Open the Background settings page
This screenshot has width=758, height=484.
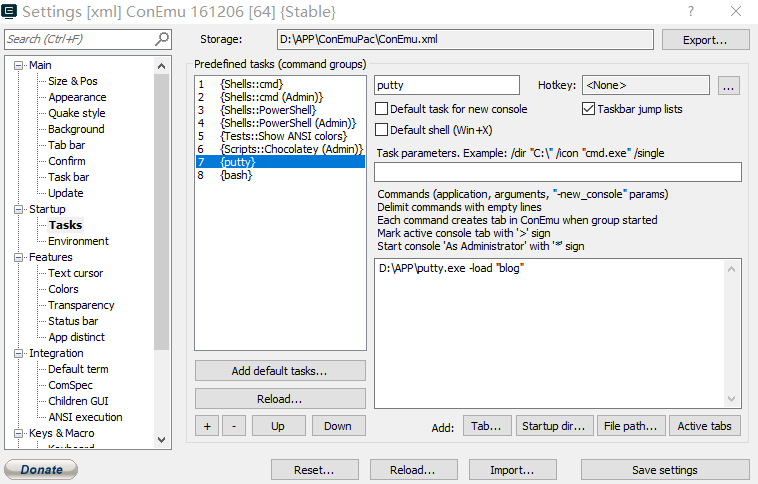pyautogui.click(x=76, y=129)
